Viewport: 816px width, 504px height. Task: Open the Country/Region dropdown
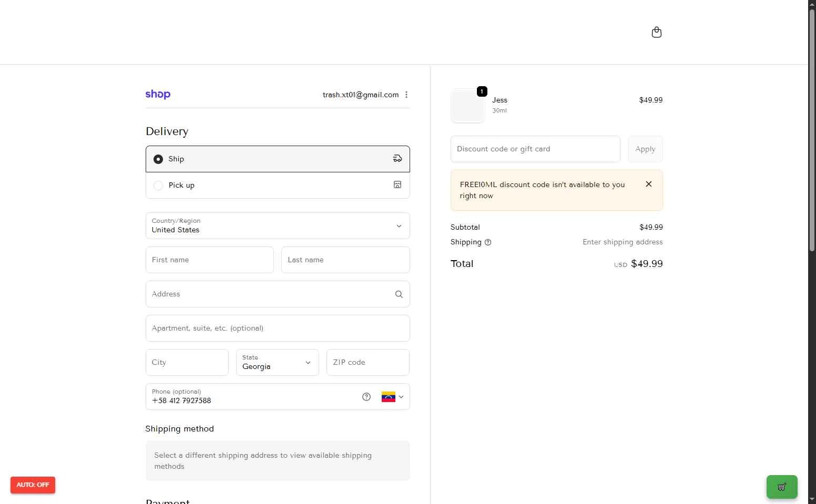[x=278, y=225]
